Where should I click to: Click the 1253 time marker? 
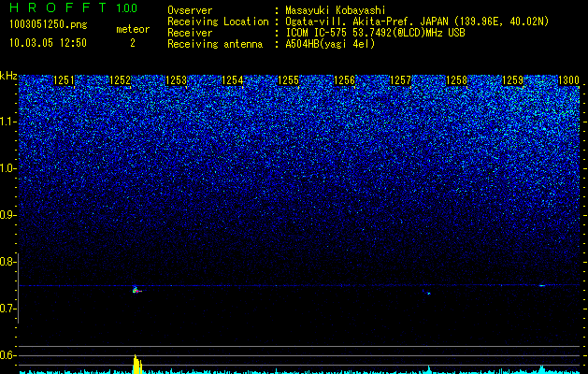point(176,80)
